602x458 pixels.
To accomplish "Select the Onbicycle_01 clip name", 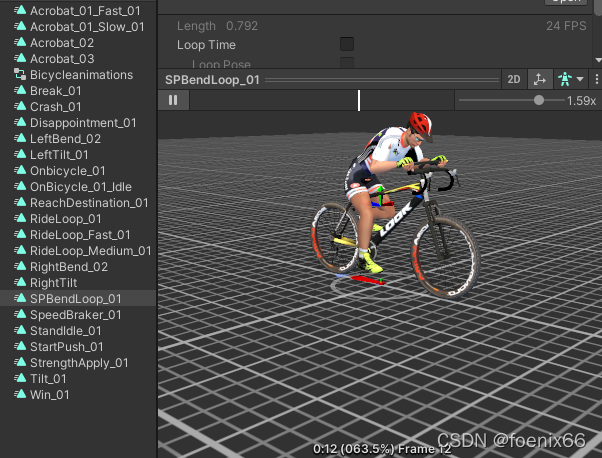I will [x=68, y=171].
